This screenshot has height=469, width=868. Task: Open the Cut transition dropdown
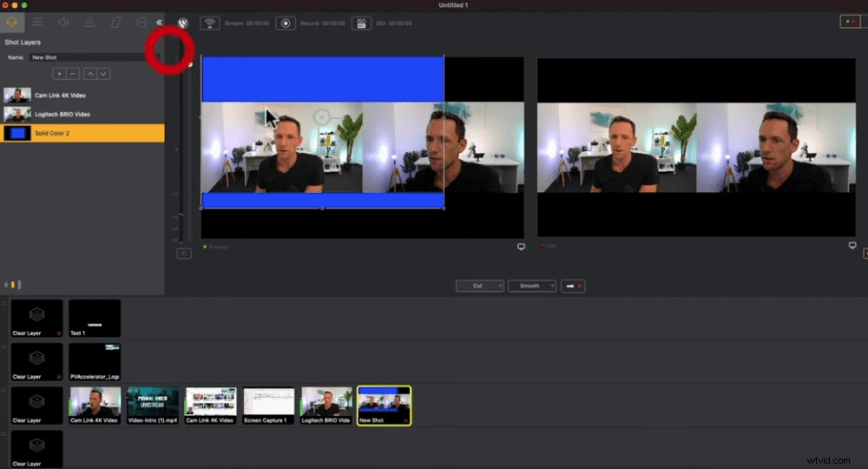click(480, 286)
